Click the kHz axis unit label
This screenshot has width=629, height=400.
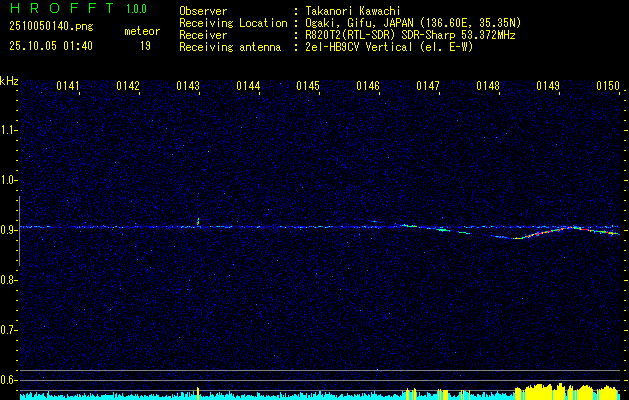[x=9, y=81]
